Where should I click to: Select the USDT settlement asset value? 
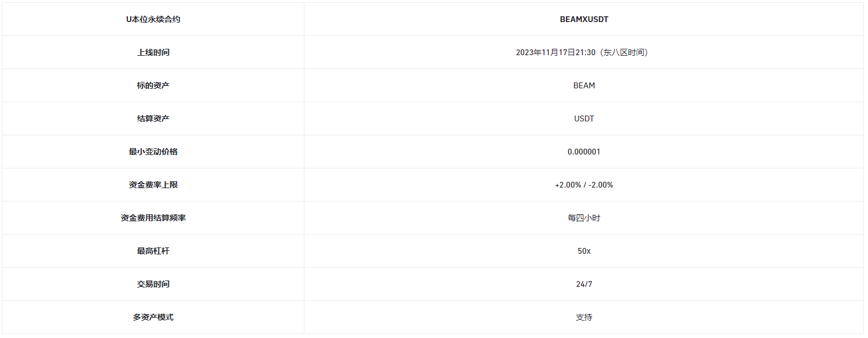pos(584,118)
